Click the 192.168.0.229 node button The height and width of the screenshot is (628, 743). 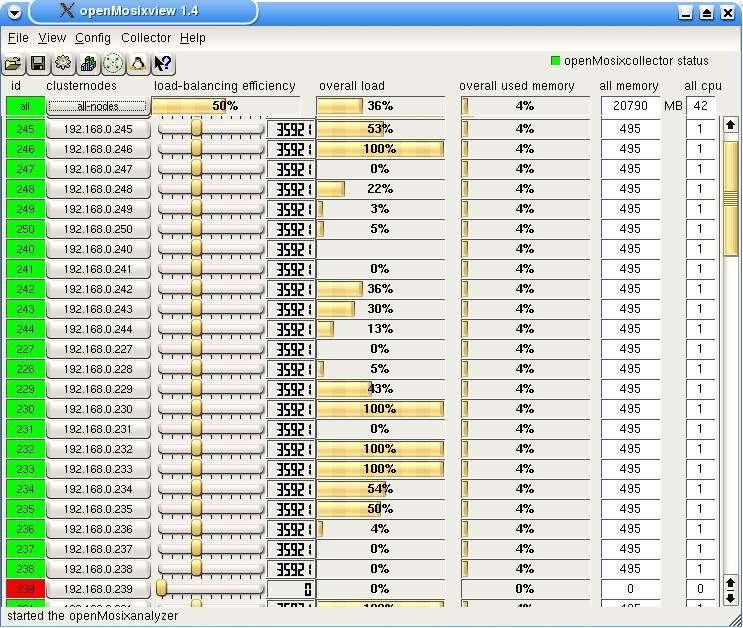pyautogui.click(x=98, y=389)
